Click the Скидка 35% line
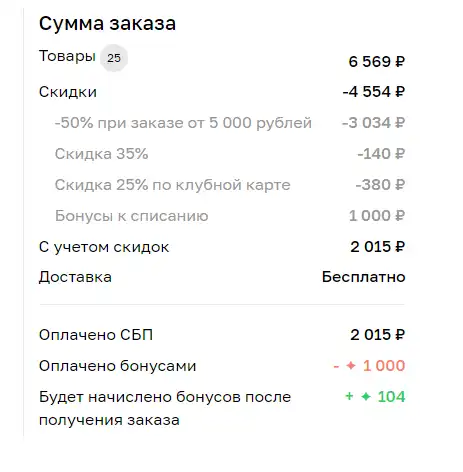Viewport: 463px width, 472px height. pos(101,154)
